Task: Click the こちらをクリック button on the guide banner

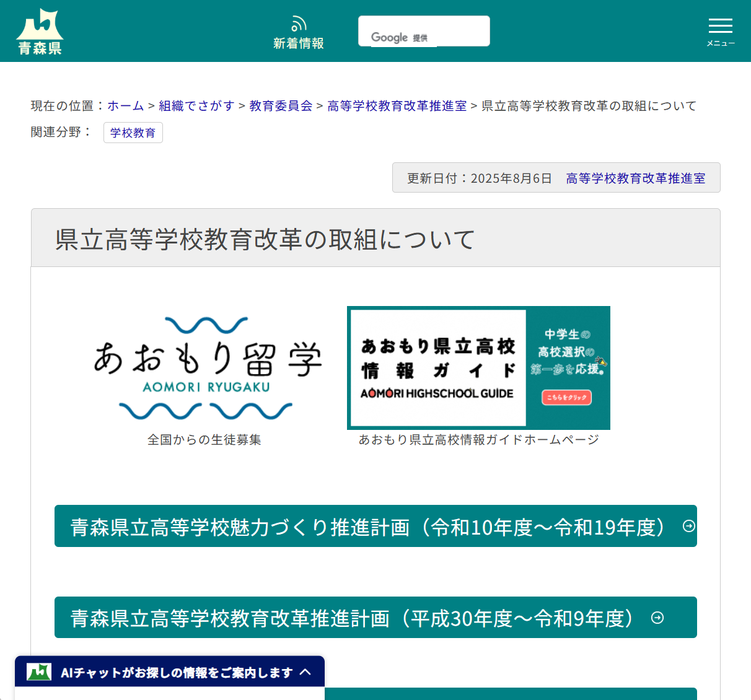Action: (x=567, y=398)
